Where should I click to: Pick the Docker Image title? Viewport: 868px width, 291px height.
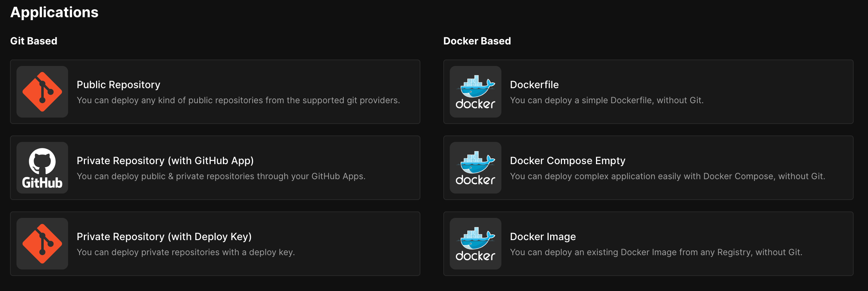[543, 237]
